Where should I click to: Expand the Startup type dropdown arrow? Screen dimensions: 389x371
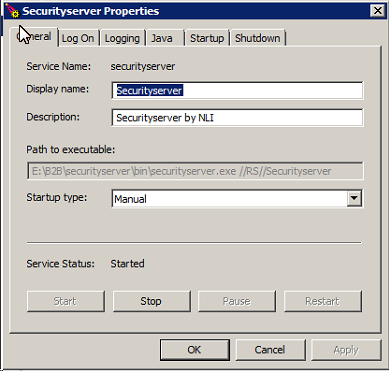click(354, 199)
